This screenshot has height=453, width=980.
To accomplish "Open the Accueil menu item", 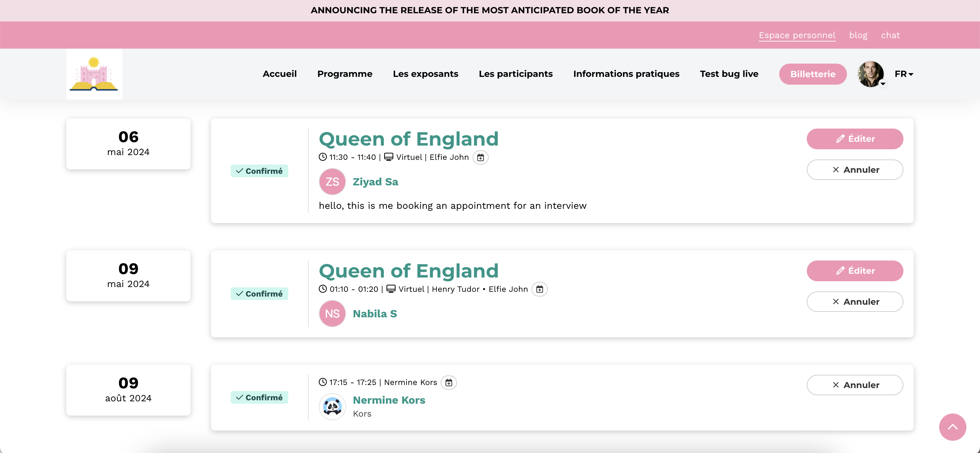I will point(280,74).
